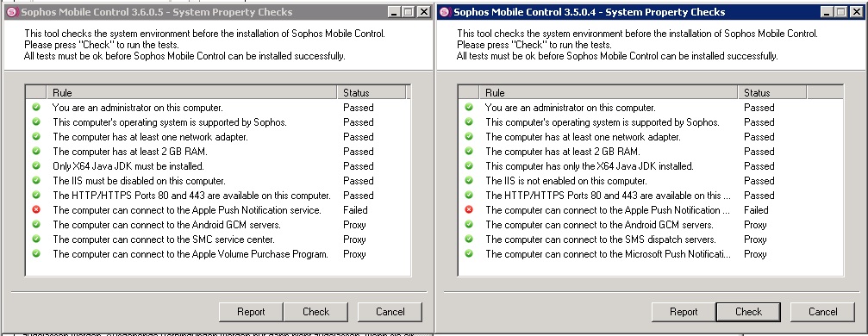Click green check icon for operating system rule in 3.6.0.5 window
This screenshot has width=868, height=336.
(x=36, y=121)
